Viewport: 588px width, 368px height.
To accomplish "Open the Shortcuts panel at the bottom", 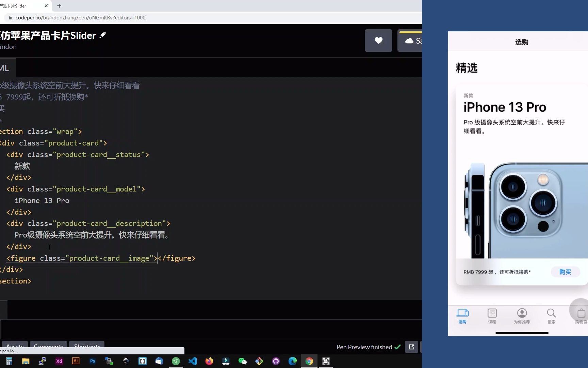I will (x=87, y=346).
